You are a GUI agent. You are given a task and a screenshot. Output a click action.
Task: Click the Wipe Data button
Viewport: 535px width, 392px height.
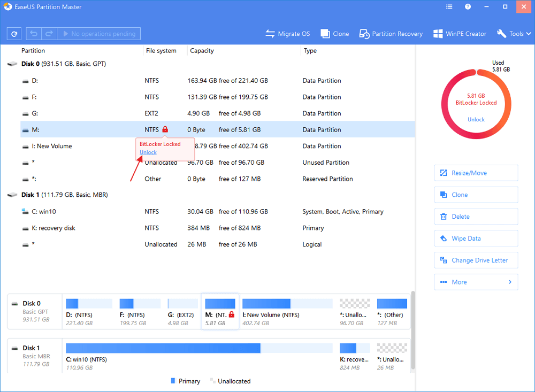(476, 239)
